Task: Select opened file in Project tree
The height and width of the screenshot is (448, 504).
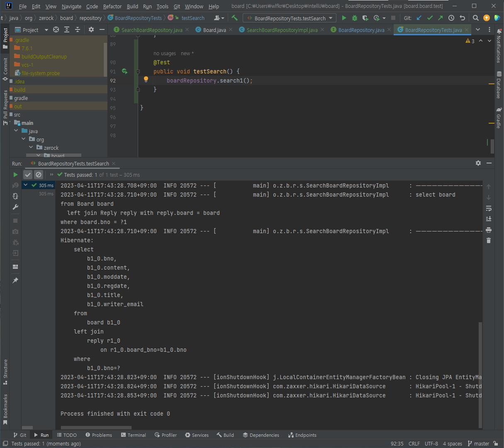Action: pos(56,29)
